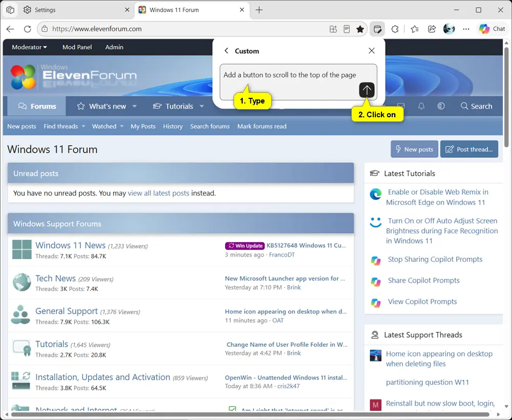Open the Tech News forum

[x=55, y=278]
